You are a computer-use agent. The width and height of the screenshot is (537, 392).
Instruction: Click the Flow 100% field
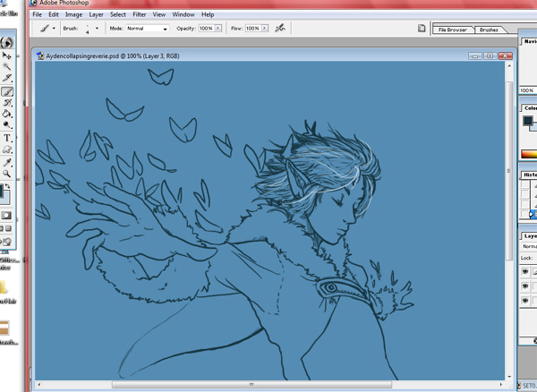click(x=252, y=29)
